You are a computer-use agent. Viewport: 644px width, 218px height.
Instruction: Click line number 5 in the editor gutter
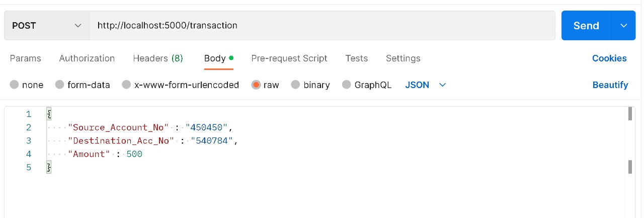(29, 168)
